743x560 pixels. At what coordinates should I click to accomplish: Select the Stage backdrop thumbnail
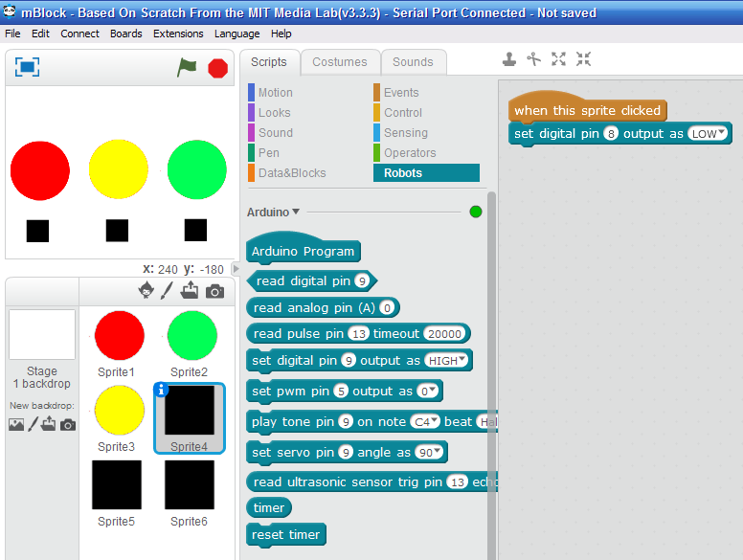pyautogui.click(x=42, y=334)
